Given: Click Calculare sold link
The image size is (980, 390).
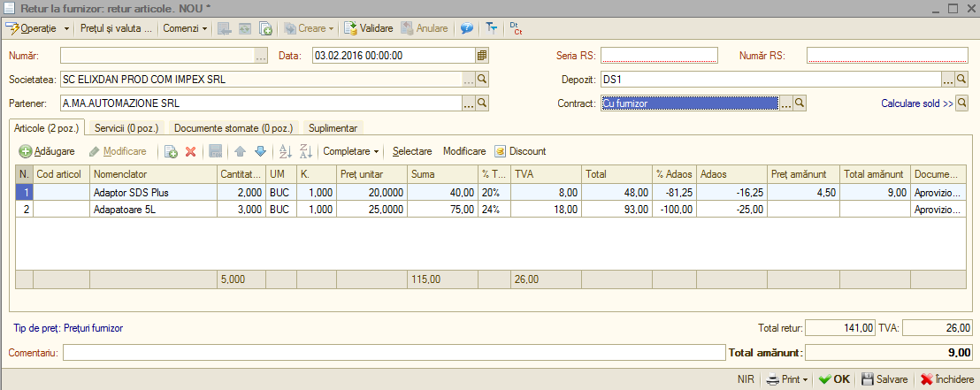Looking at the screenshot, I should click(917, 103).
